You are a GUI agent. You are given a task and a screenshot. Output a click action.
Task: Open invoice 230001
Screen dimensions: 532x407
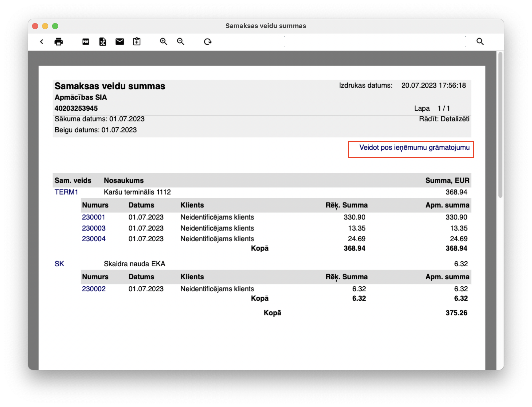pyautogui.click(x=93, y=217)
